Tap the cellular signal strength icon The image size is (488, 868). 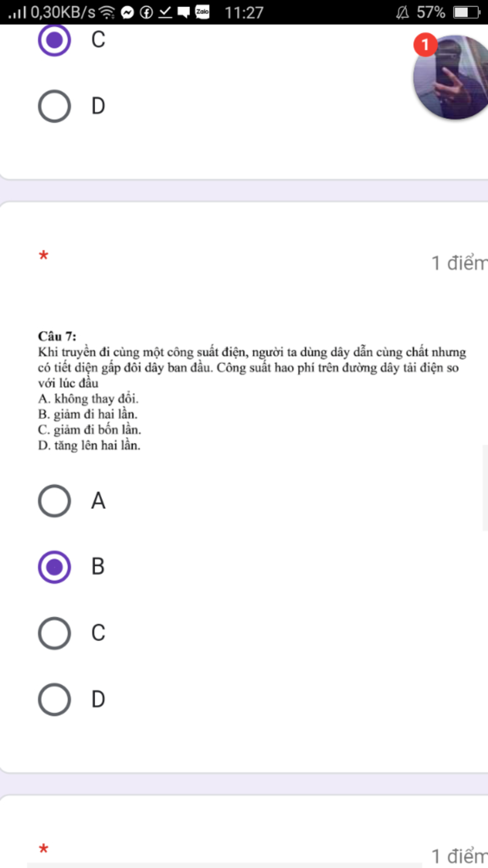18,12
